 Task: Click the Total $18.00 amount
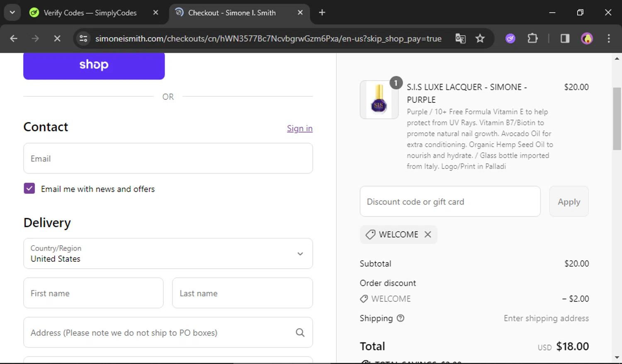[572, 346]
